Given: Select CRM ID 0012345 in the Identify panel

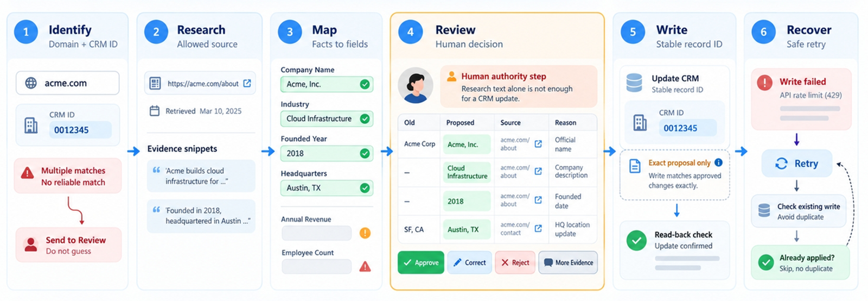Looking at the screenshot, I should pos(80,130).
